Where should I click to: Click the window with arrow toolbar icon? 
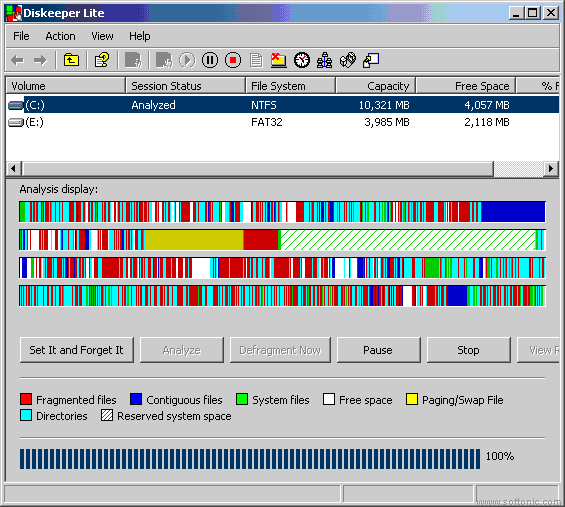click(371, 60)
